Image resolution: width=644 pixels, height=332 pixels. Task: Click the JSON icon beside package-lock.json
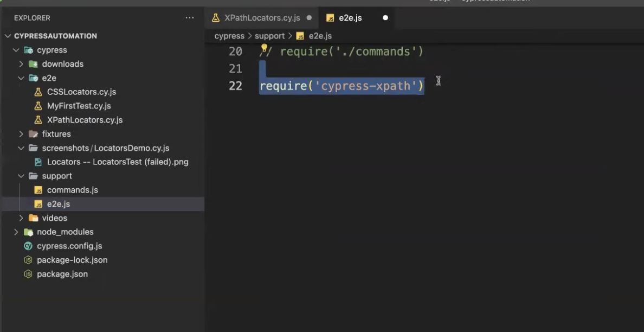coord(28,260)
